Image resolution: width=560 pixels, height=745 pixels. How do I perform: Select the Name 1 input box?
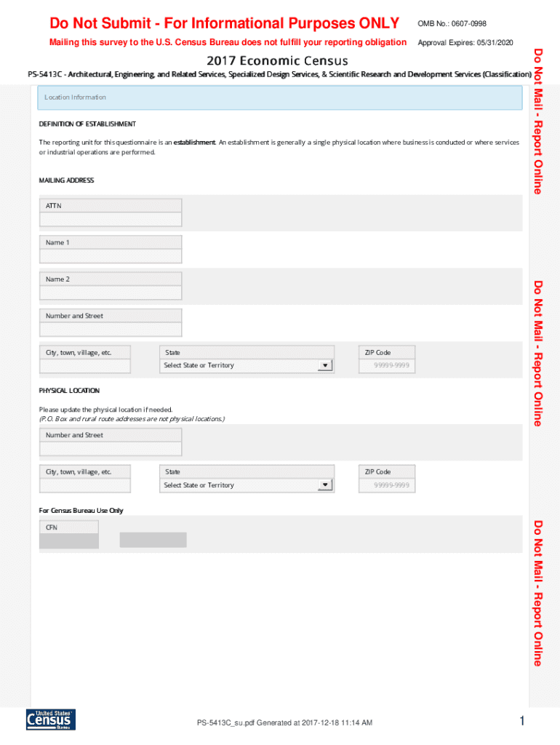pos(111,256)
